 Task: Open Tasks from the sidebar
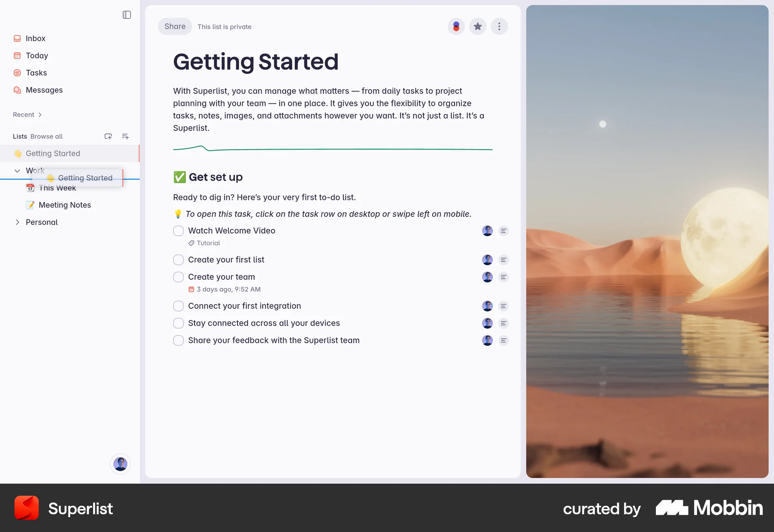coord(36,73)
